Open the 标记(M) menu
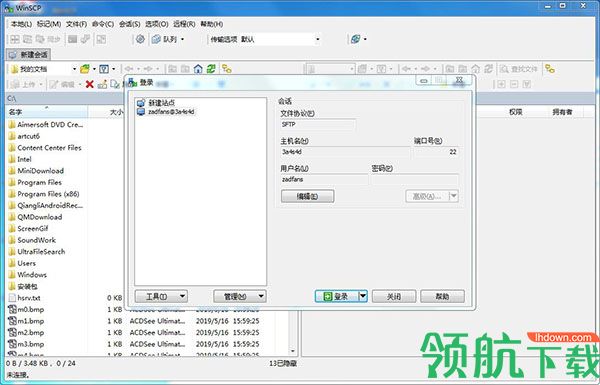 (x=49, y=24)
